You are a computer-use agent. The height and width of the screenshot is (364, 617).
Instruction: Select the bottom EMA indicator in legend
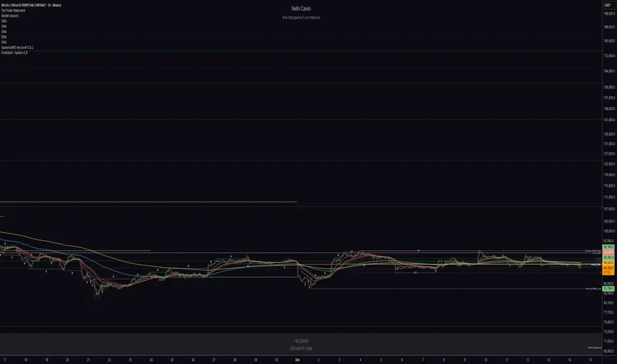coord(5,42)
